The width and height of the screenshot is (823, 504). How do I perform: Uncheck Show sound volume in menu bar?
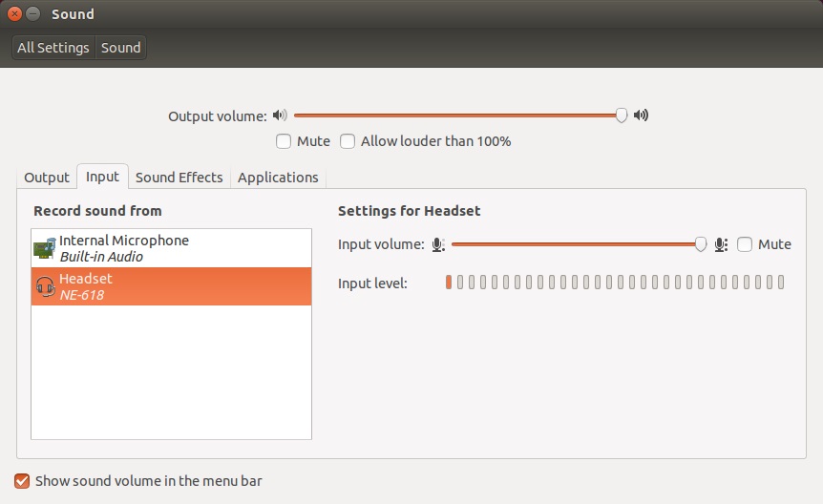point(22,481)
